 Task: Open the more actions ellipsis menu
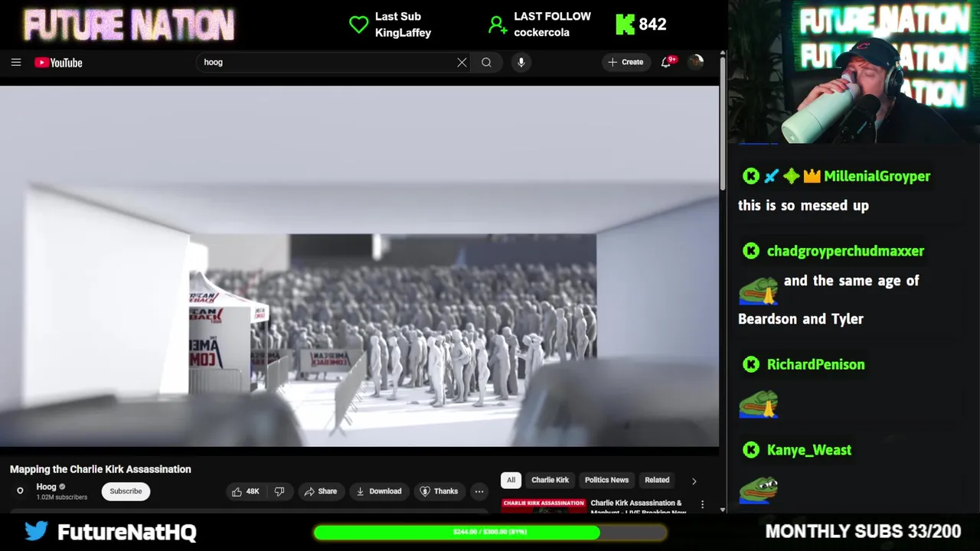[x=479, y=491]
